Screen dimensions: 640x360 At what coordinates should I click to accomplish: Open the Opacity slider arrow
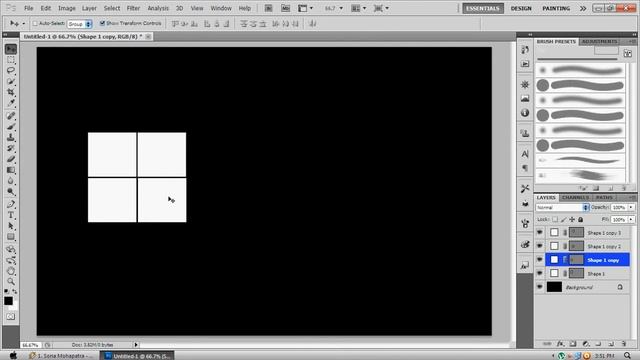pos(631,207)
